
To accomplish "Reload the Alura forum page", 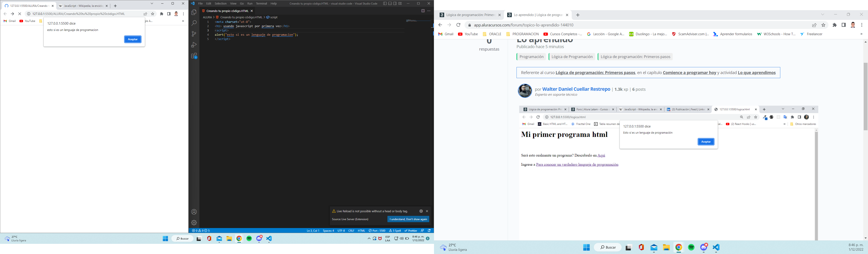I will tap(458, 25).
